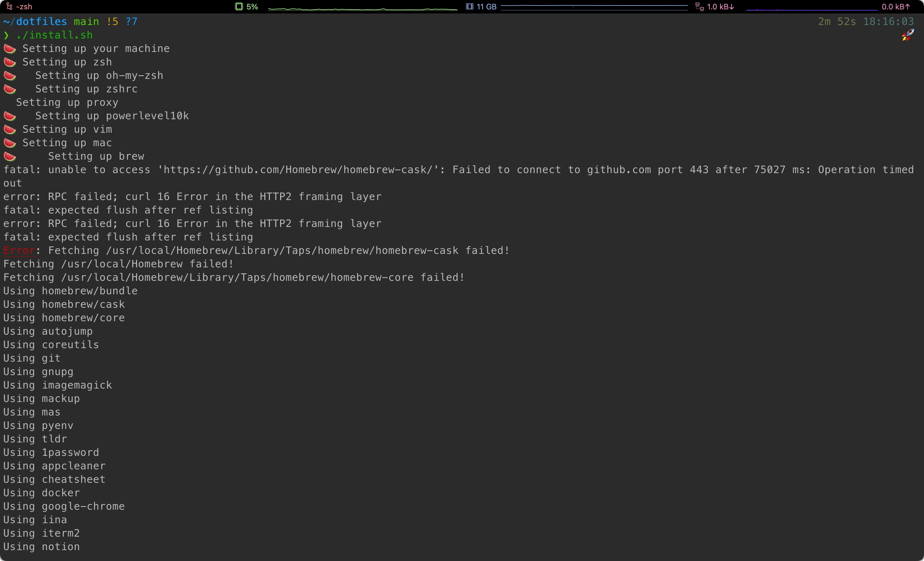Screen dimensions: 924x561
Task: Click the 0.0 kB upload indicator
Action: click(x=895, y=6)
